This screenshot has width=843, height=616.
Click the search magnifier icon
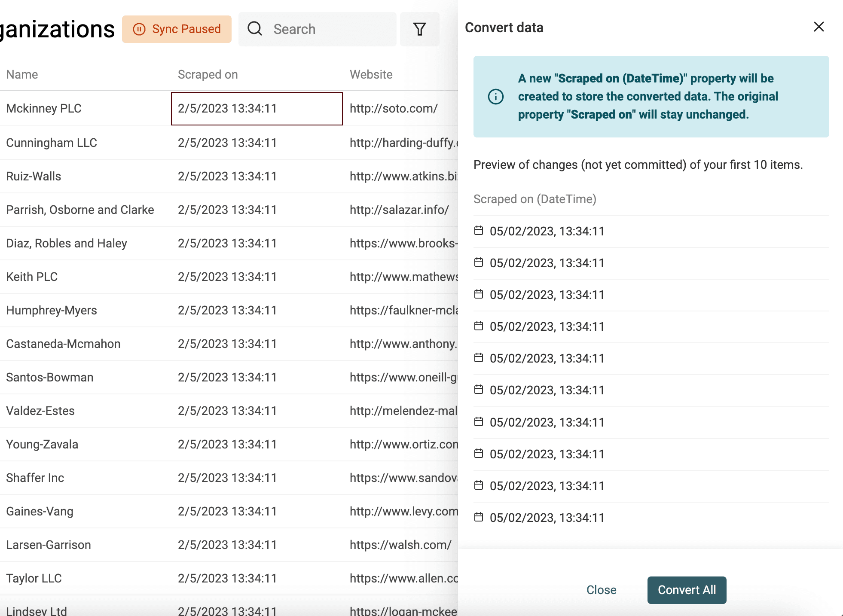(x=255, y=29)
